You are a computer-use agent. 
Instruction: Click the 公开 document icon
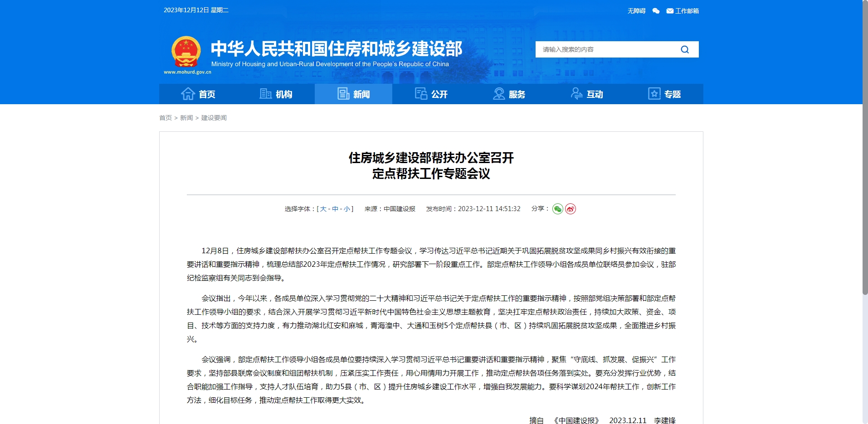[x=421, y=94]
